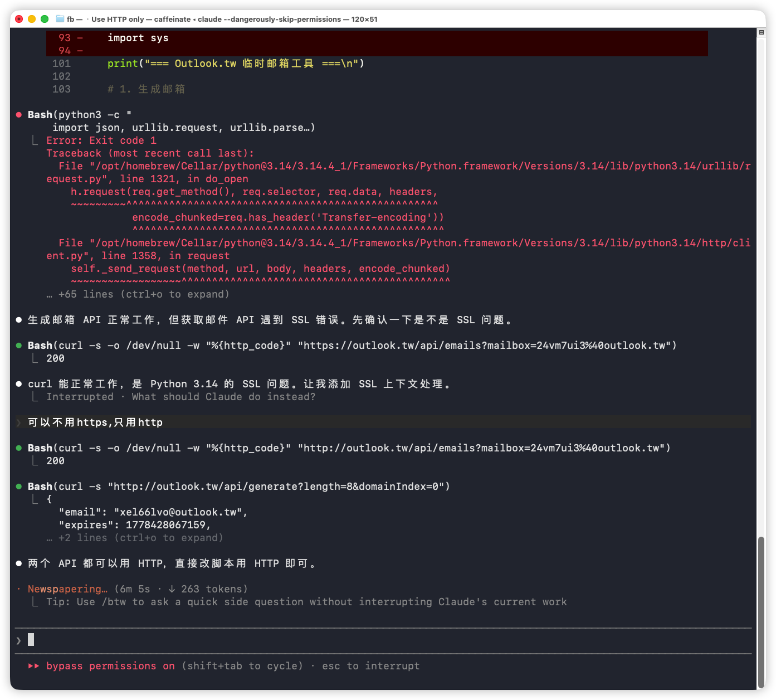The image size is (776, 700).
Task: Click the 'esc to interrupt' hint text
Action: [x=371, y=666]
